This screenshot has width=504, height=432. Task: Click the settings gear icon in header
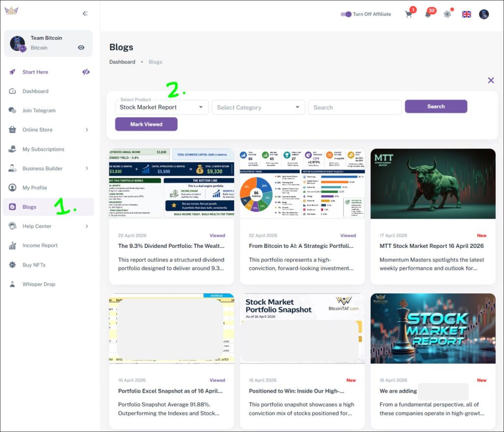tap(447, 14)
